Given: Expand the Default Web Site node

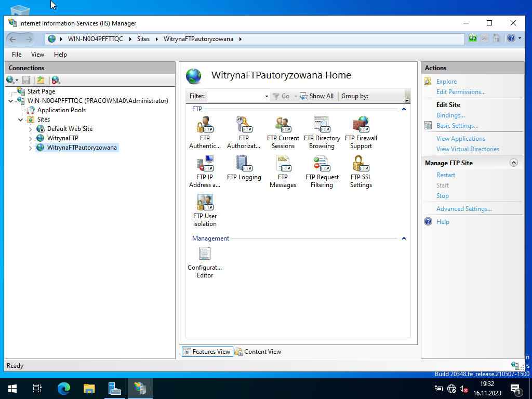Looking at the screenshot, I should [x=31, y=129].
